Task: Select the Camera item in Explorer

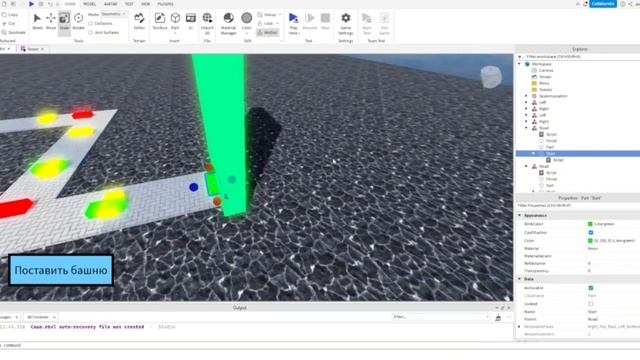Action: tap(546, 71)
